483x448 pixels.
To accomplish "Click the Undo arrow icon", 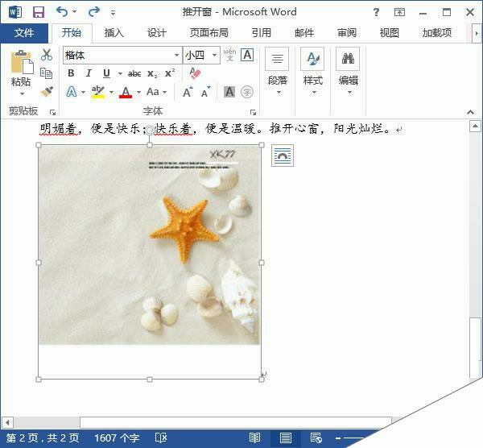I will [62, 12].
